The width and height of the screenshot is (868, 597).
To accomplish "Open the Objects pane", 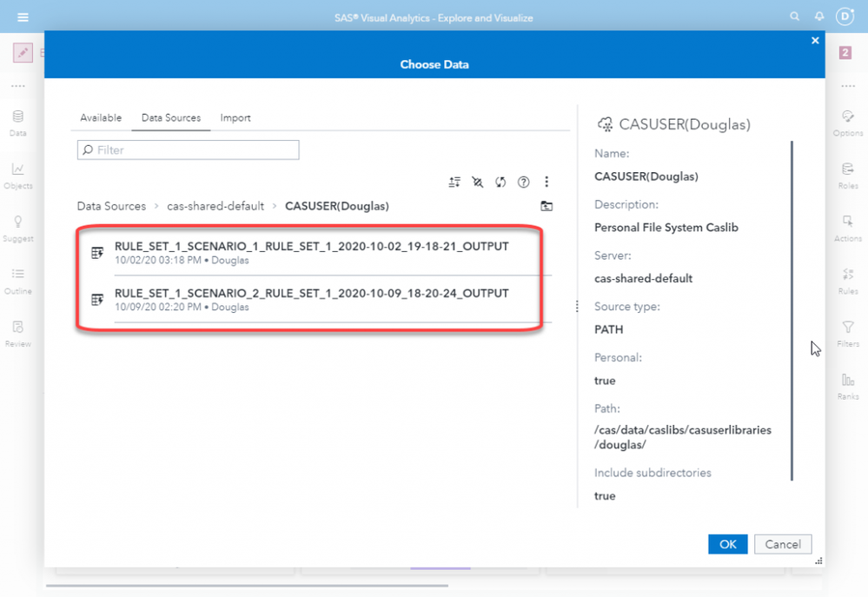I will [x=17, y=176].
